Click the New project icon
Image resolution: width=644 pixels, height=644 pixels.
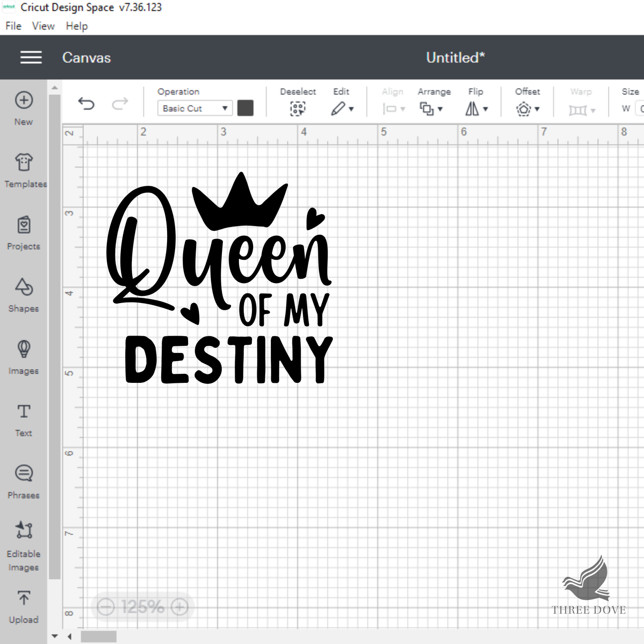point(24,100)
